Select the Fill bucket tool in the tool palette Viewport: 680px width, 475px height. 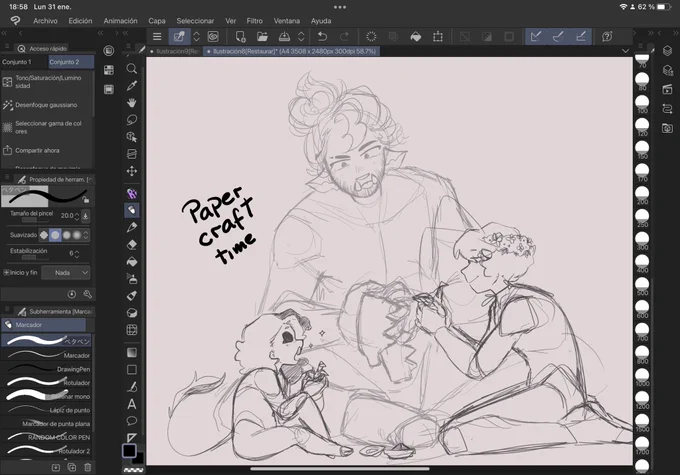click(x=132, y=262)
